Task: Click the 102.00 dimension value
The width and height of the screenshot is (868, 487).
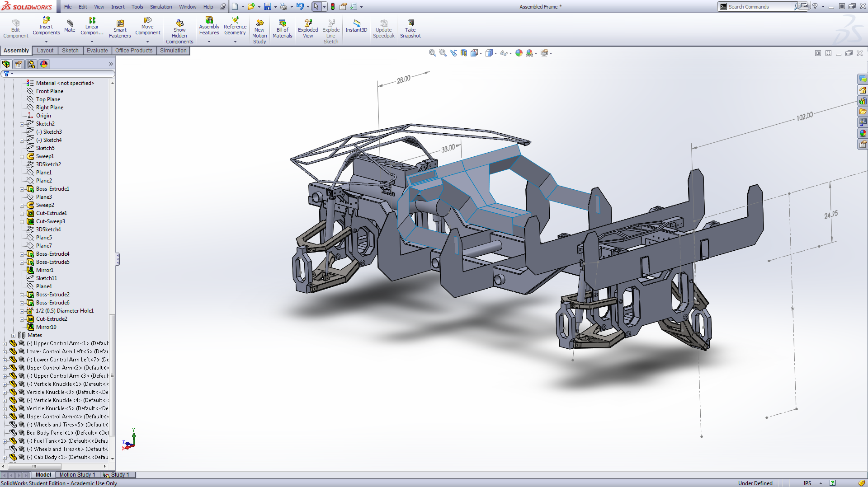Action: [x=805, y=116]
